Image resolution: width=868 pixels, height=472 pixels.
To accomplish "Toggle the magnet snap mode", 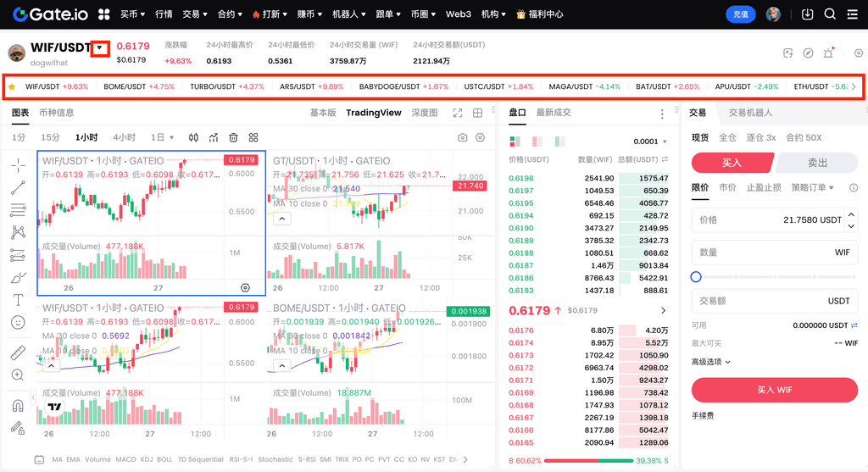I will pyautogui.click(x=18, y=406).
